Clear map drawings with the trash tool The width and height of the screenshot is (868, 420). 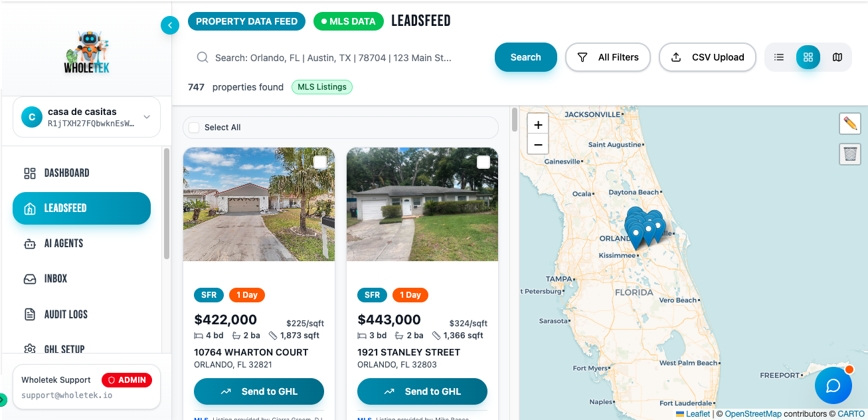(x=850, y=154)
